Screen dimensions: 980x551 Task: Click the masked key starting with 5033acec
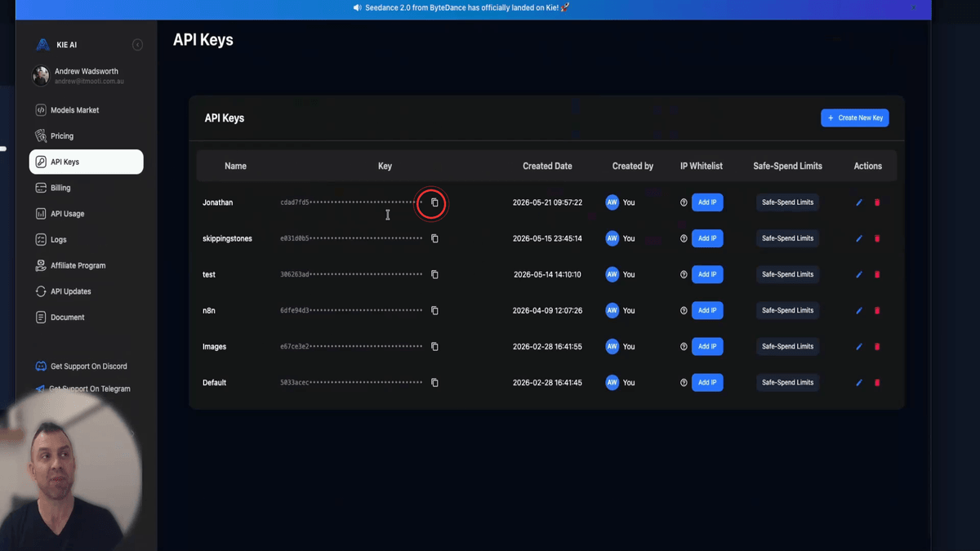[351, 382]
